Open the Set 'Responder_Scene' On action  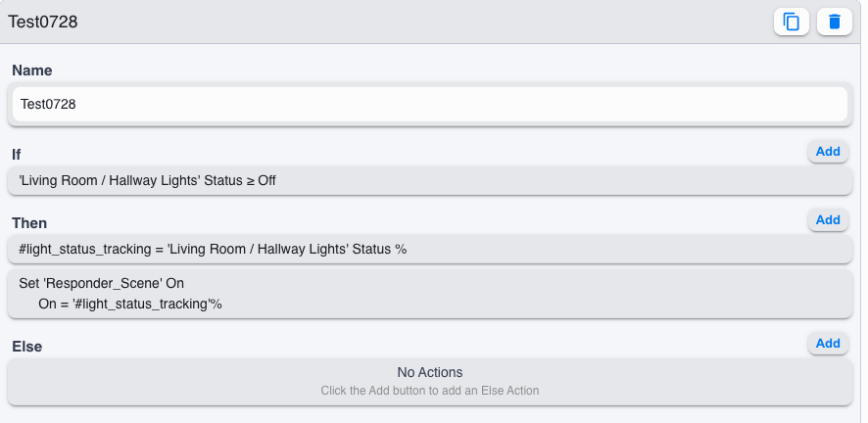[430, 294]
